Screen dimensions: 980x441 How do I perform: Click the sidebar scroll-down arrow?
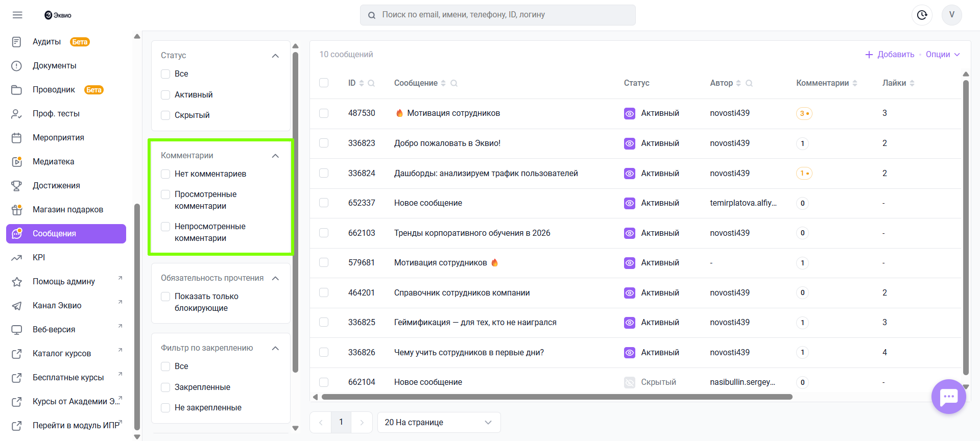point(136,437)
